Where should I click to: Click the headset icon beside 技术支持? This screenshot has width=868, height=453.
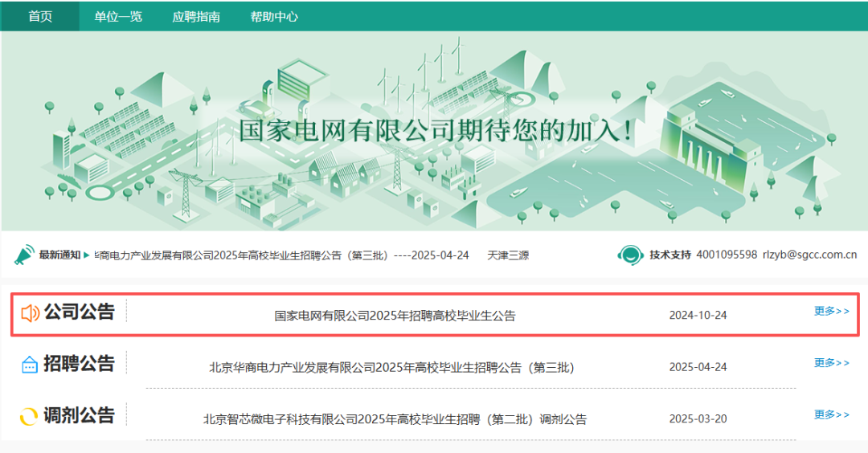pyautogui.click(x=630, y=255)
